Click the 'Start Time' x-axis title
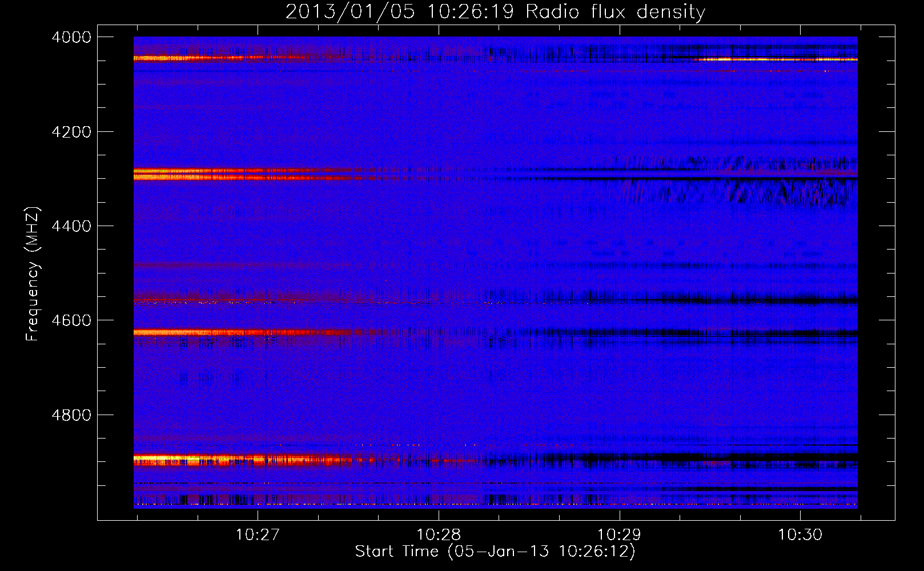The width and height of the screenshot is (924, 571). tap(397, 552)
